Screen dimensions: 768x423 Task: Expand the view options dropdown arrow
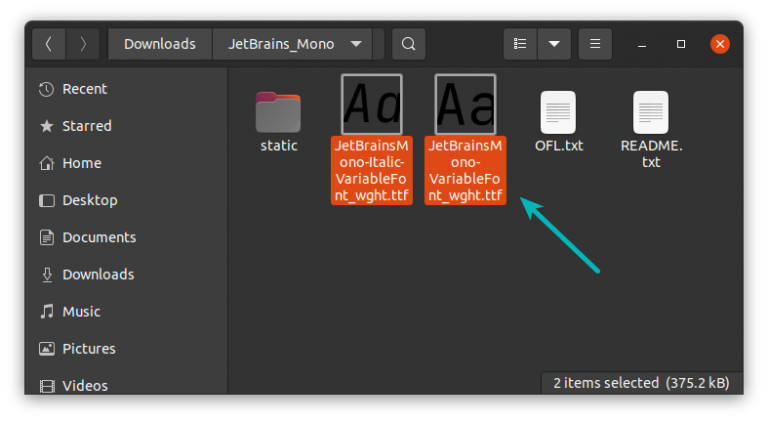554,44
